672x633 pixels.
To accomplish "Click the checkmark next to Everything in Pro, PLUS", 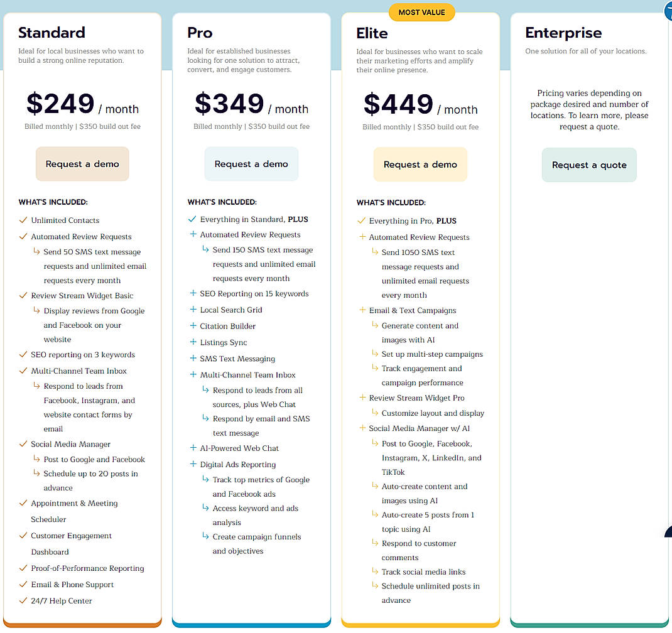I will (361, 221).
